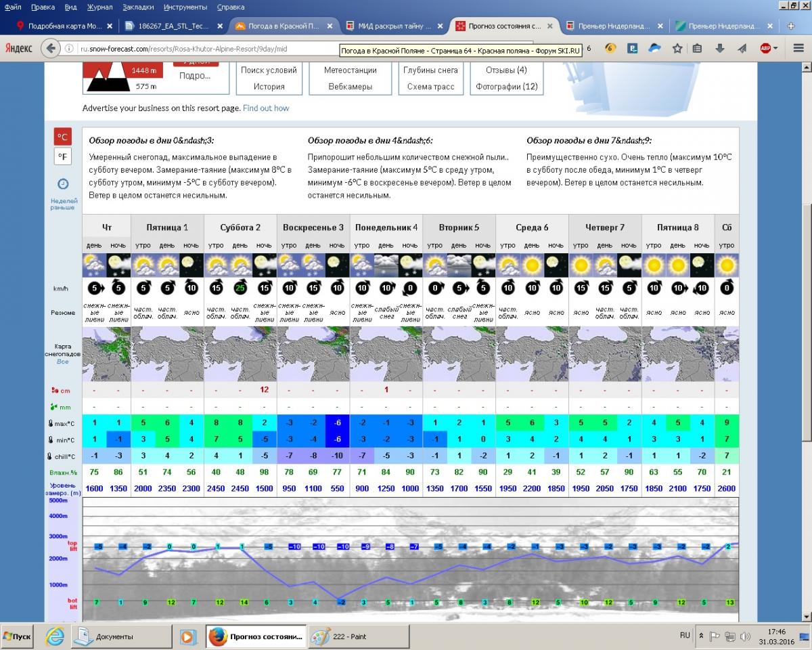812x650 pixels.
Task: Switch temperature units to °F
Action: pyautogui.click(x=62, y=156)
